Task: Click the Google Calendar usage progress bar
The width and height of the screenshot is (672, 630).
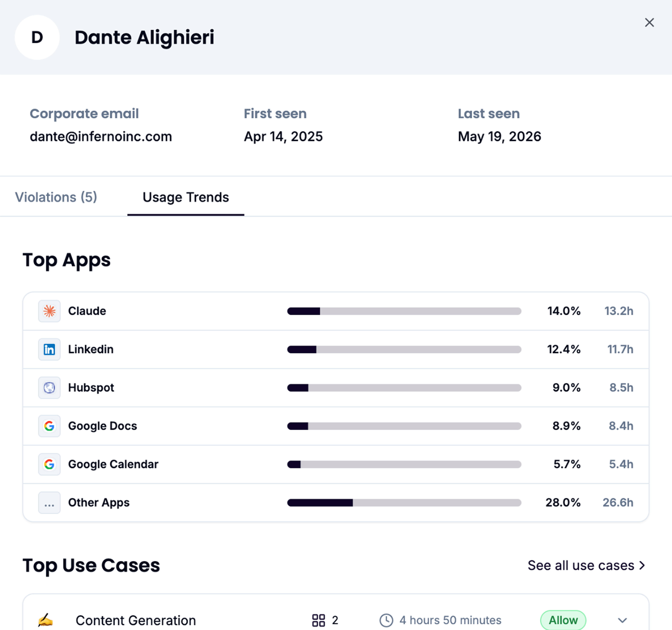Action: [404, 465]
